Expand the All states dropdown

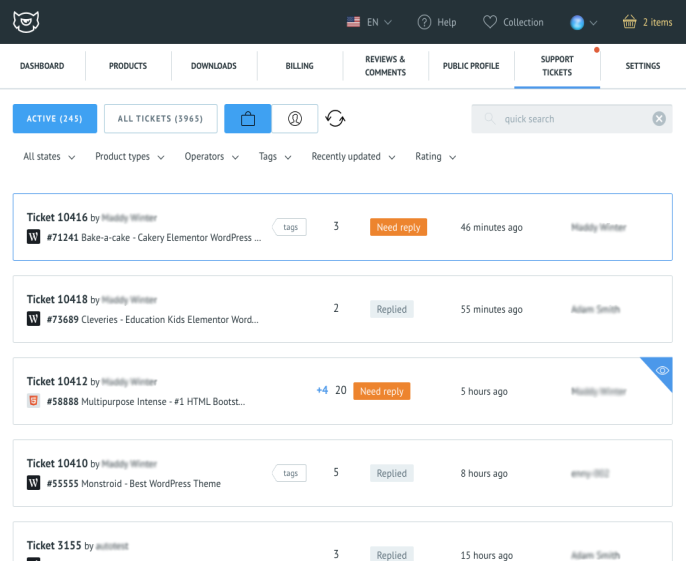(x=48, y=157)
